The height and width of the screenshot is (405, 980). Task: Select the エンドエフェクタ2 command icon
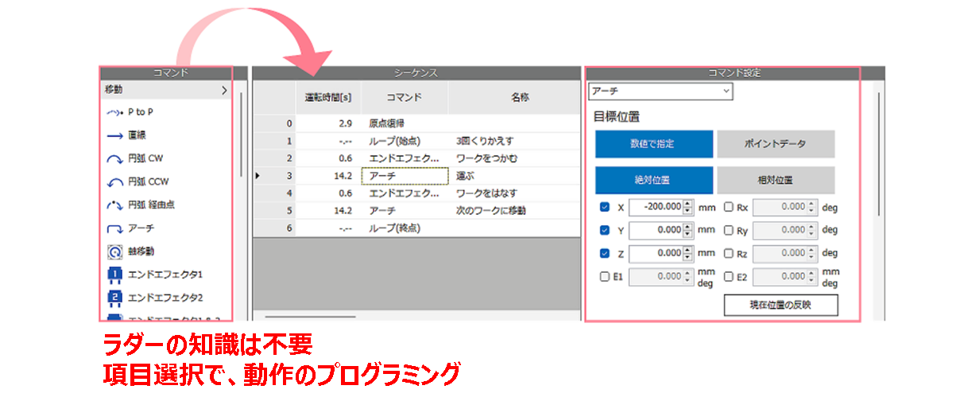point(114,298)
